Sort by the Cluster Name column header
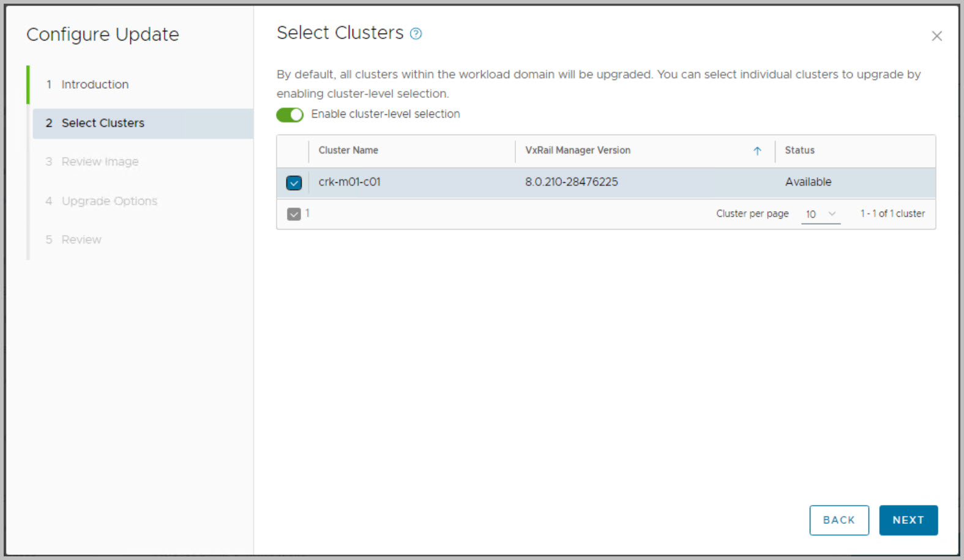This screenshot has height=560, width=964. [348, 151]
